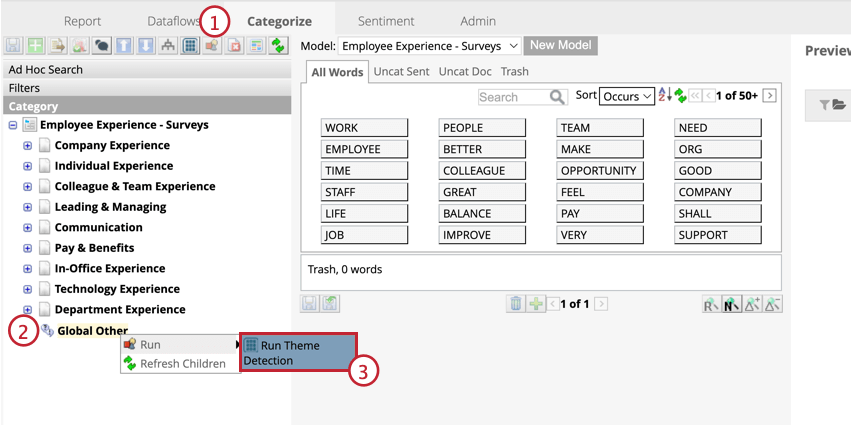Click previous page arrow beside 1 of 1
This screenshot has width=851, height=425.
(552, 304)
